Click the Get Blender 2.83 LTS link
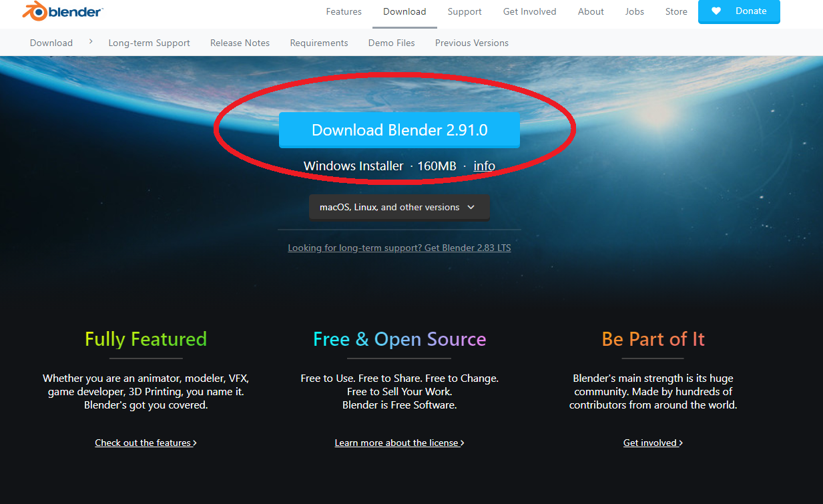Image resolution: width=823 pixels, height=504 pixels. (x=399, y=248)
